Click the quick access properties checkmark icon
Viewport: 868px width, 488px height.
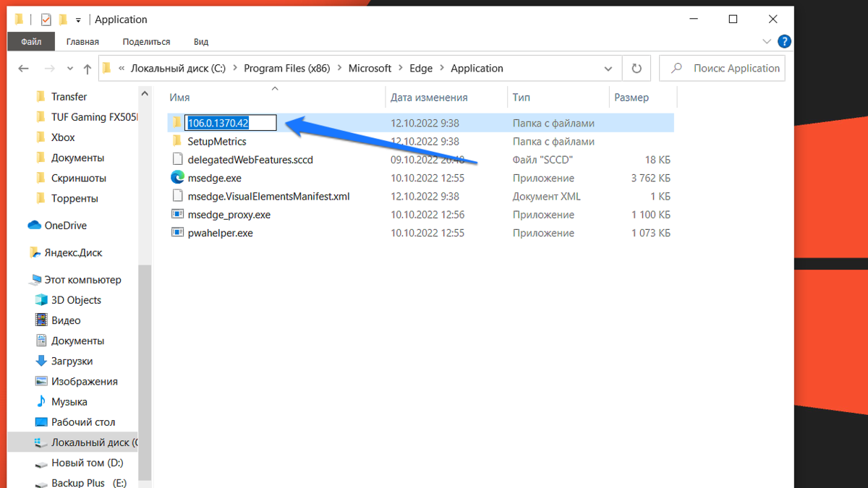coord(46,20)
